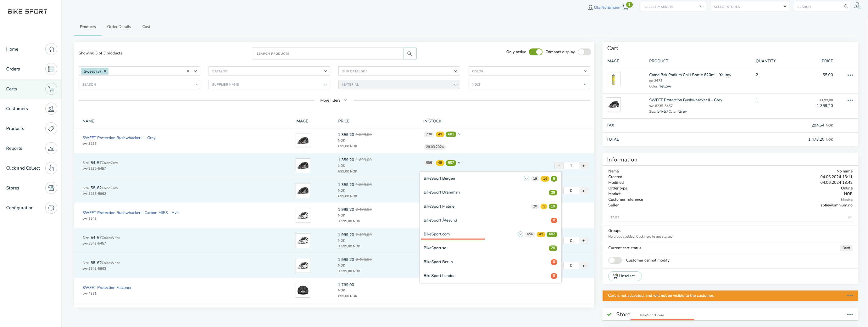Open options on the orange cart-not-activated banner
The width and height of the screenshot is (868, 327).
pyautogui.click(x=850, y=296)
